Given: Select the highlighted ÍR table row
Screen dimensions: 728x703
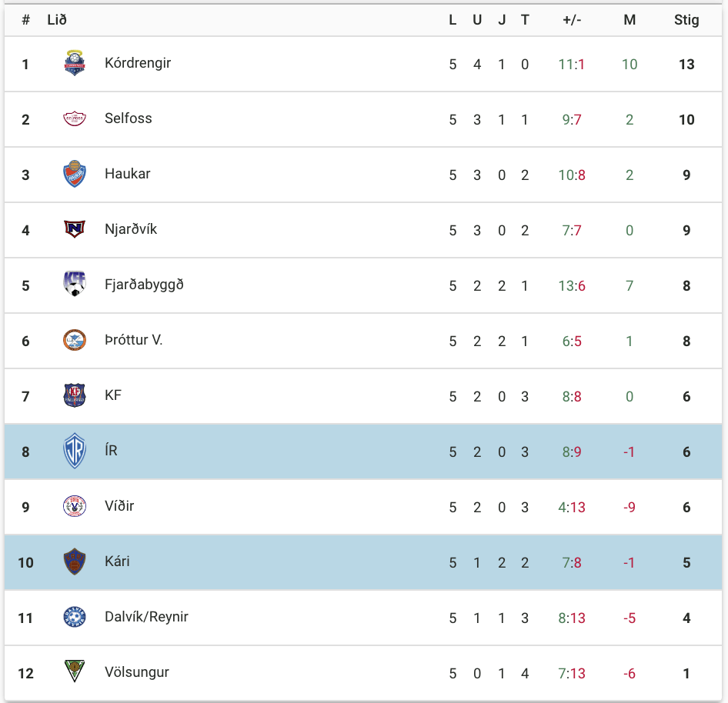Looking at the screenshot, I should tap(363, 451).
